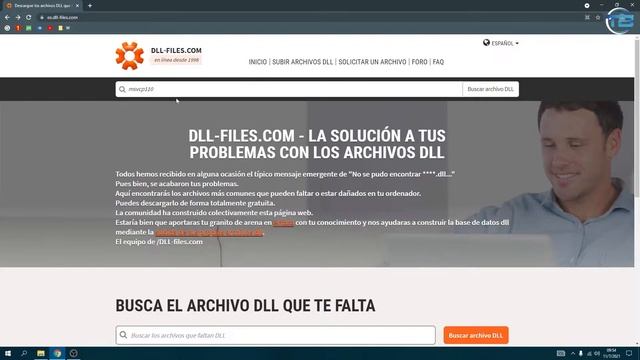Click the volume tray icon
640x360 pixels.
[597, 353]
